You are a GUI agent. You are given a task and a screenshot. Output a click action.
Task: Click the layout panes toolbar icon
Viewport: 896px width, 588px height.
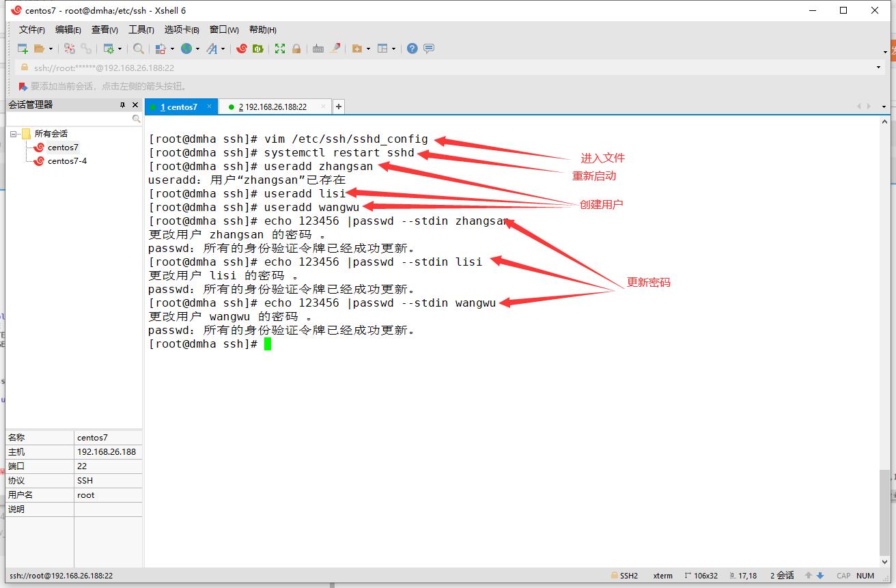[382, 48]
